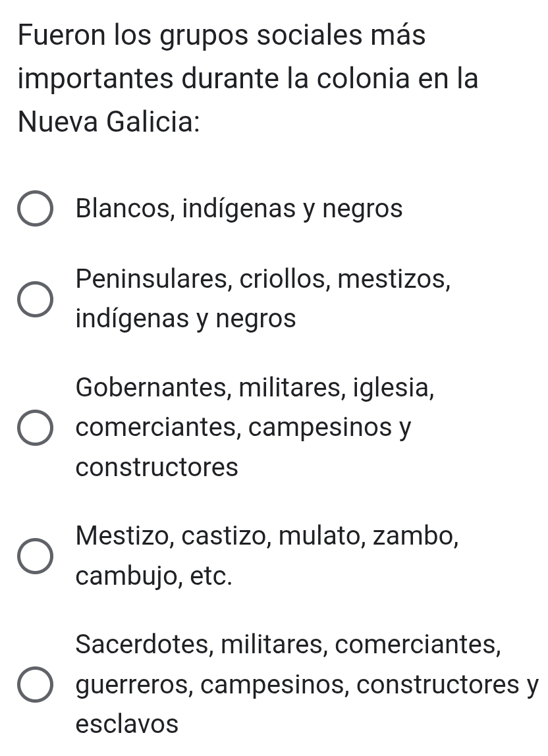Click the 'Blancos, indígenas y negros' answer text
Screen dimensions: 548x756
[x=238, y=209]
